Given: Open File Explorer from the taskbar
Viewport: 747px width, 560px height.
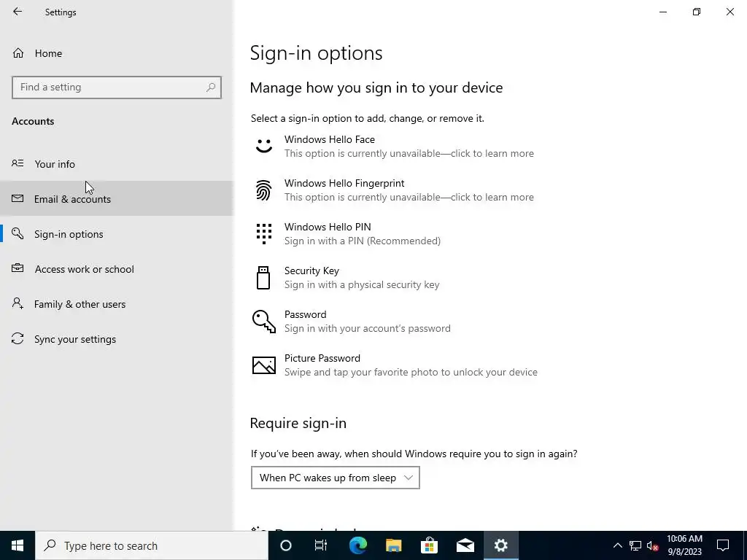Looking at the screenshot, I should click(x=393, y=545).
